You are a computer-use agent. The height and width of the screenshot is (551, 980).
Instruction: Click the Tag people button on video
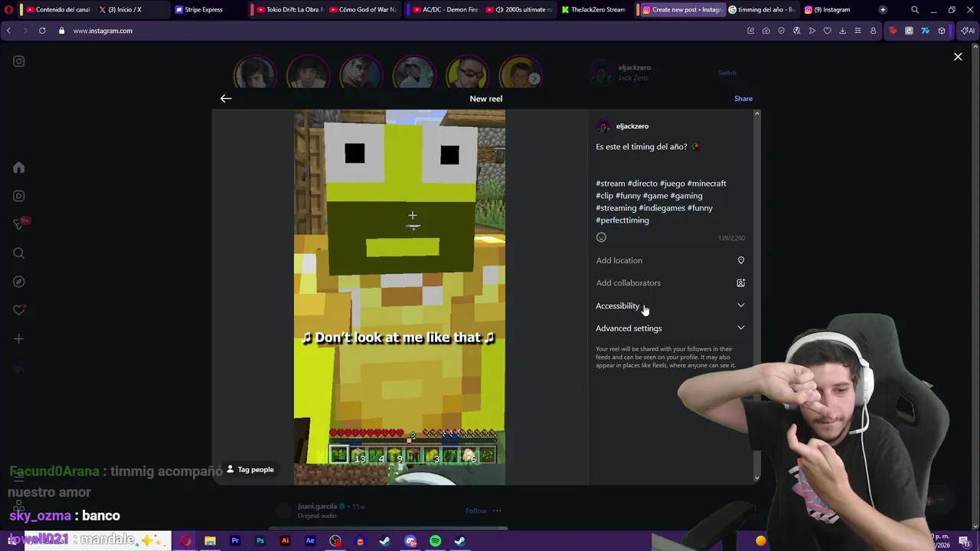pos(250,470)
